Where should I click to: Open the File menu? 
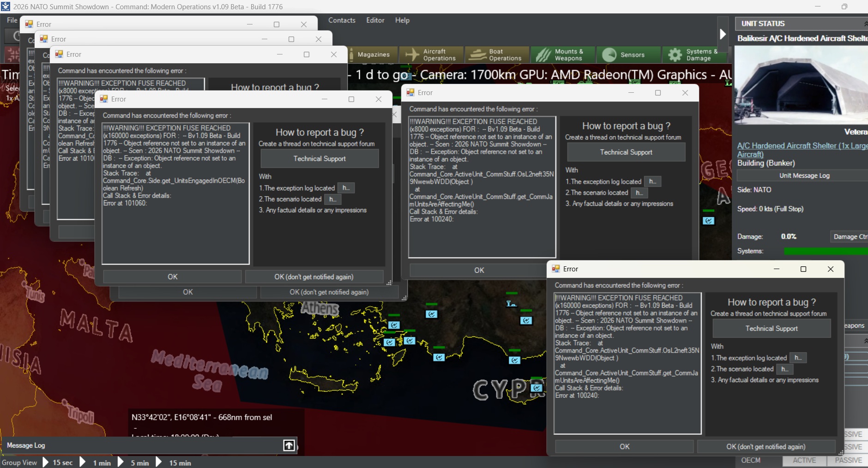pos(12,20)
